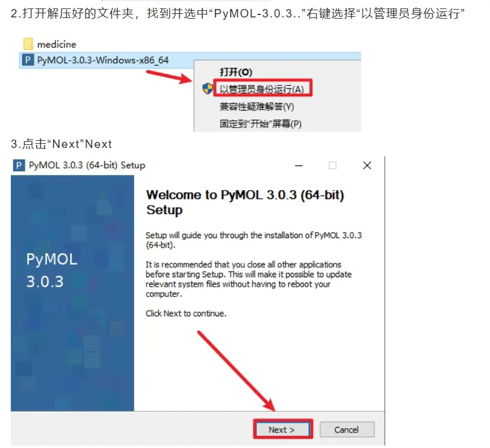Click the PyMOL icon in the setup title bar
The width and height of the screenshot is (490, 448).
click(19, 165)
